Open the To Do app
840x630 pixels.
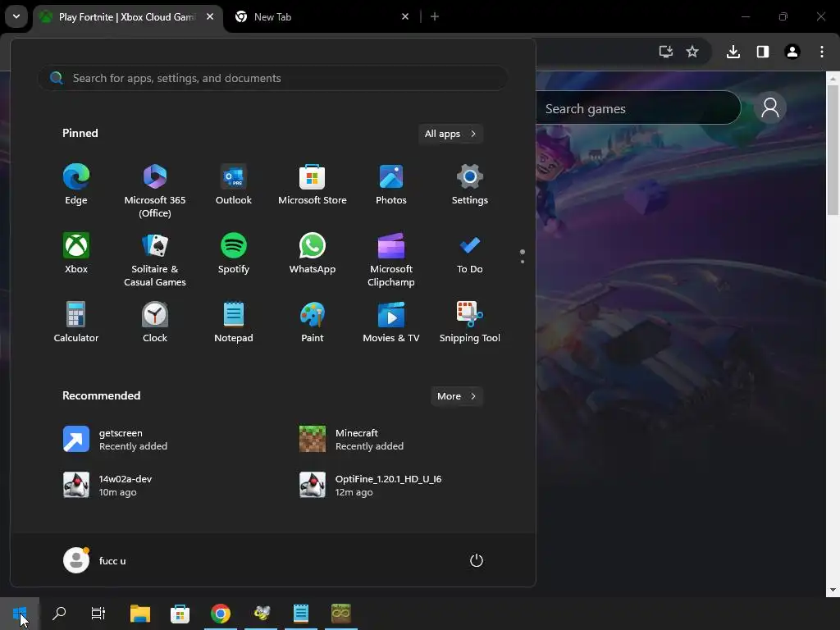click(x=470, y=253)
